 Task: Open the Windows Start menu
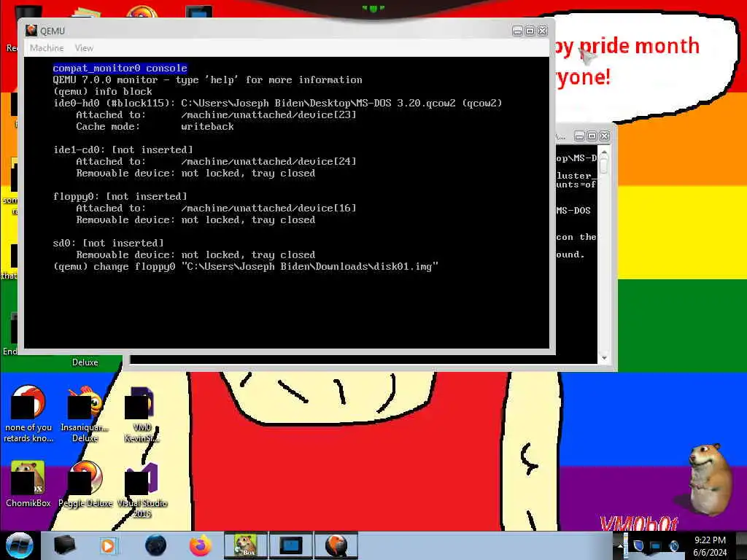click(19, 545)
